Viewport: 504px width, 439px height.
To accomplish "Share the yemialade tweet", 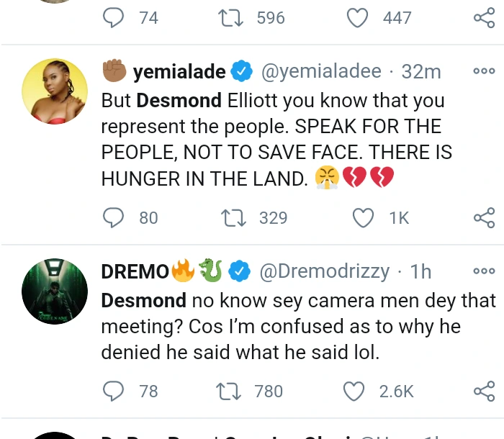I will click(x=484, y=217).
